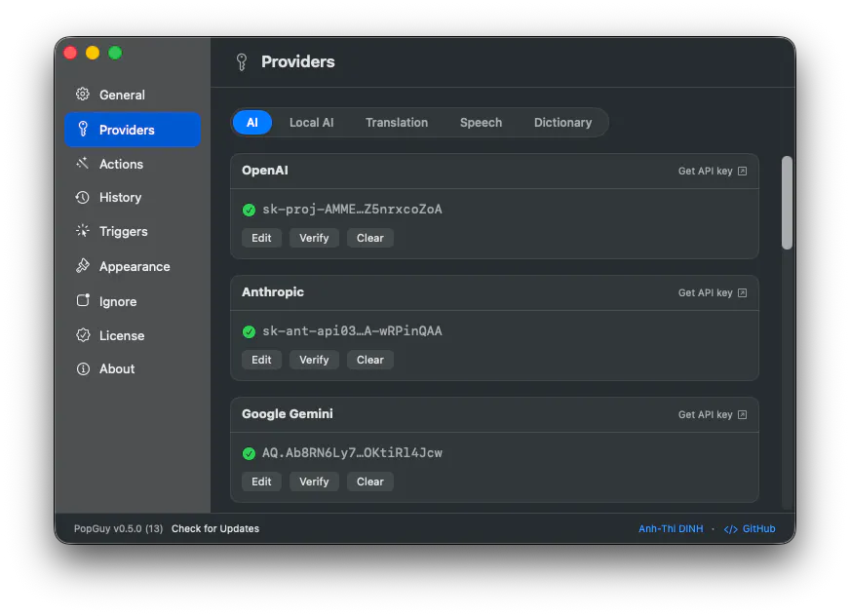Open the Ignore section icon
Viewport: 850px width, 616px height.
tap(83, 300)
